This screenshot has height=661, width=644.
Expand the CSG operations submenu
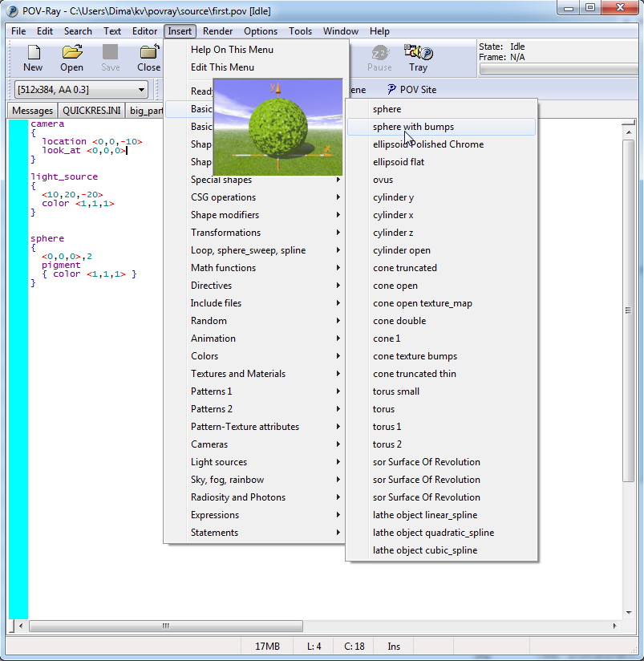[255, 197]
